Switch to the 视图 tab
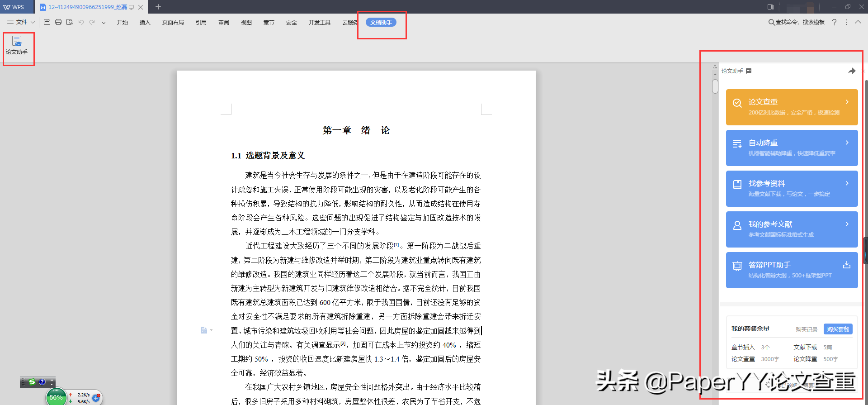868x405 pixels. [x=246, y=23]
